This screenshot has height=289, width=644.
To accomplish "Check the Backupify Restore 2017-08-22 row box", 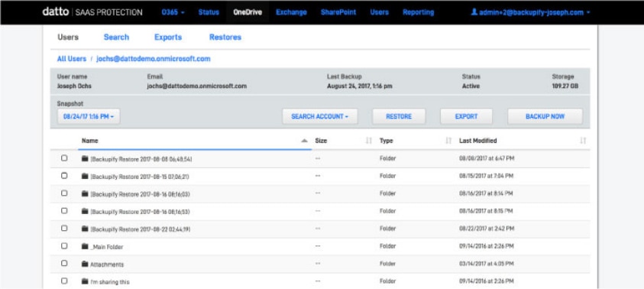I will [64, 228].
